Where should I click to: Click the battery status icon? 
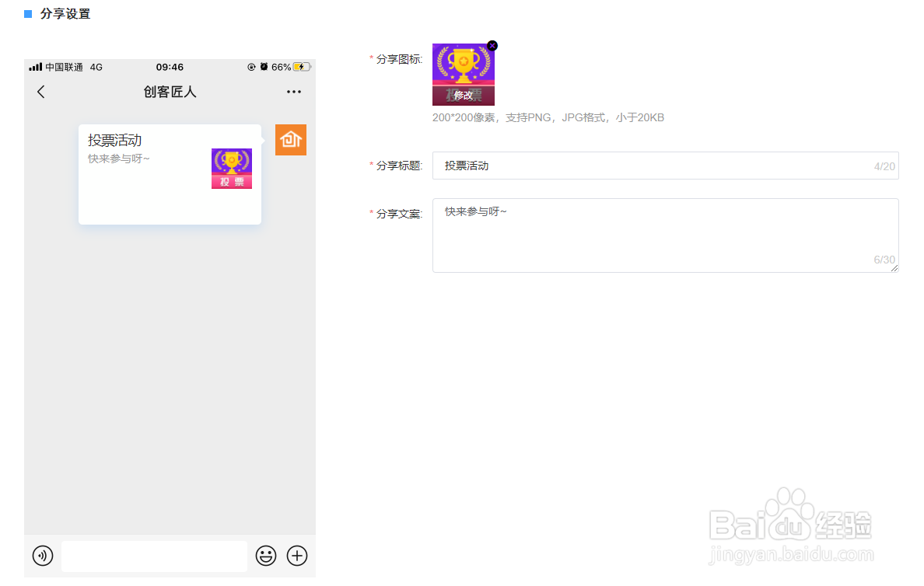coord(302,67)
